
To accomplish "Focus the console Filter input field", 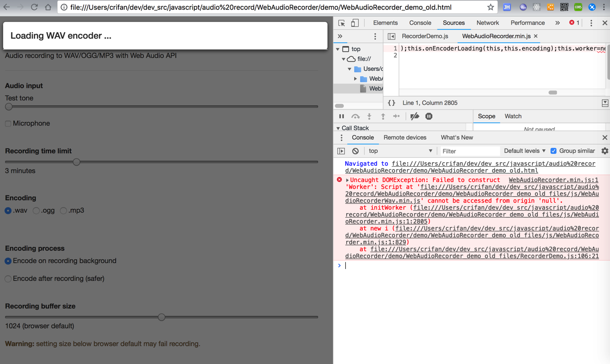I will pos(469,151).
